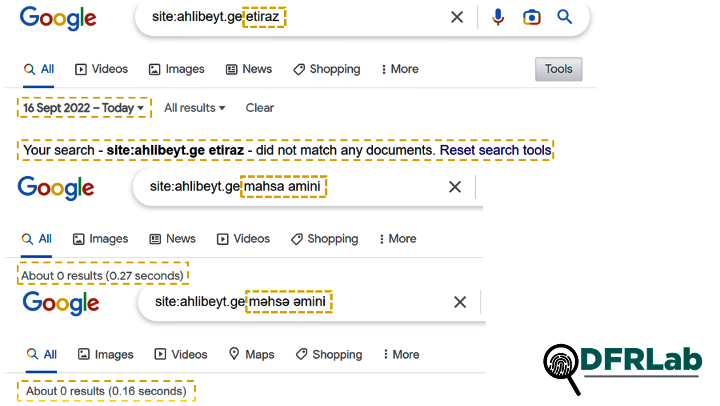Image resolution: width=720 pixels, height=406 pixels.
Task: Click Clear next to All results
Action: [x=260, y=108]
